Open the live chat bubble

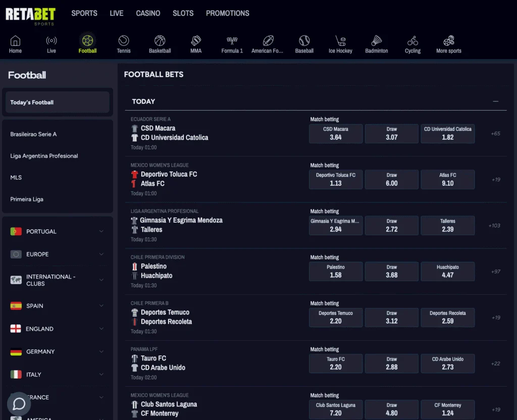click(19, 403)
